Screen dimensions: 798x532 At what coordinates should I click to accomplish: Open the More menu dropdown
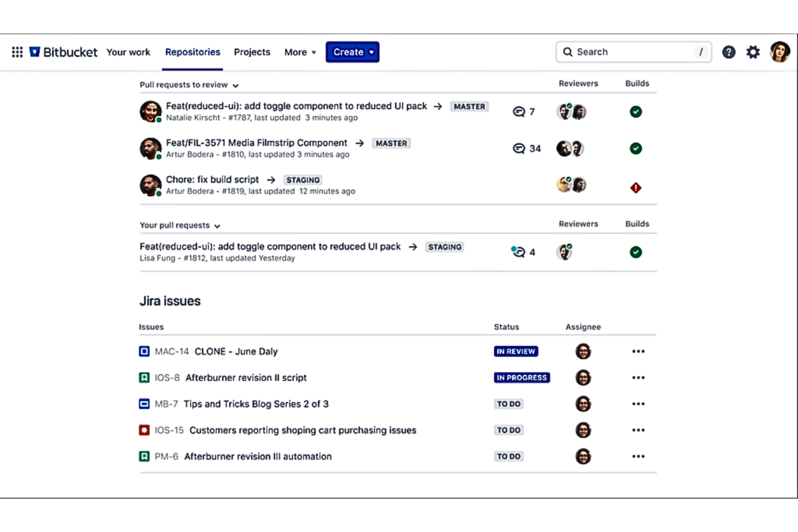(300, 52)
